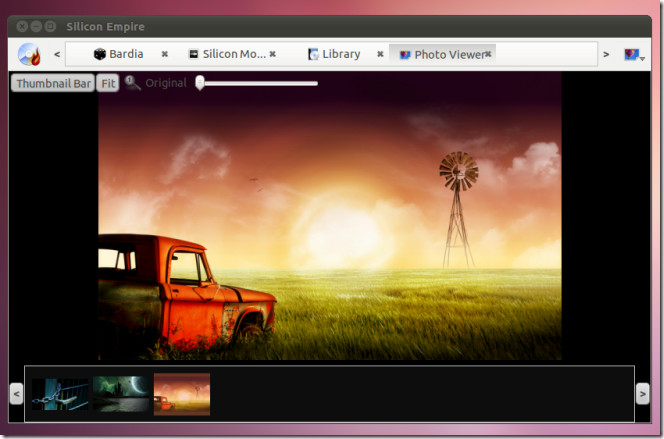Viewport: 664px width, 439px height.
Task: Close the Silicon Mo... tab
Action: [273, 54]
